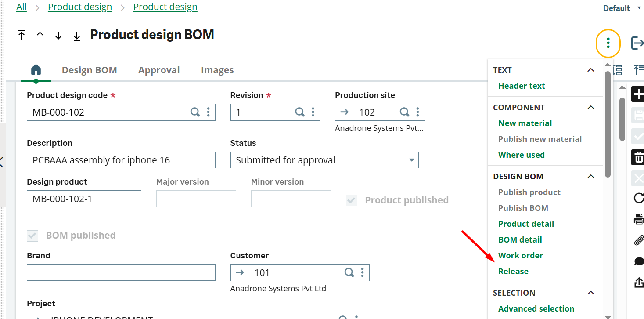Click the delete trash can icon
The width and height of the screenshot is (644, 319).
(x=639, y=157)
